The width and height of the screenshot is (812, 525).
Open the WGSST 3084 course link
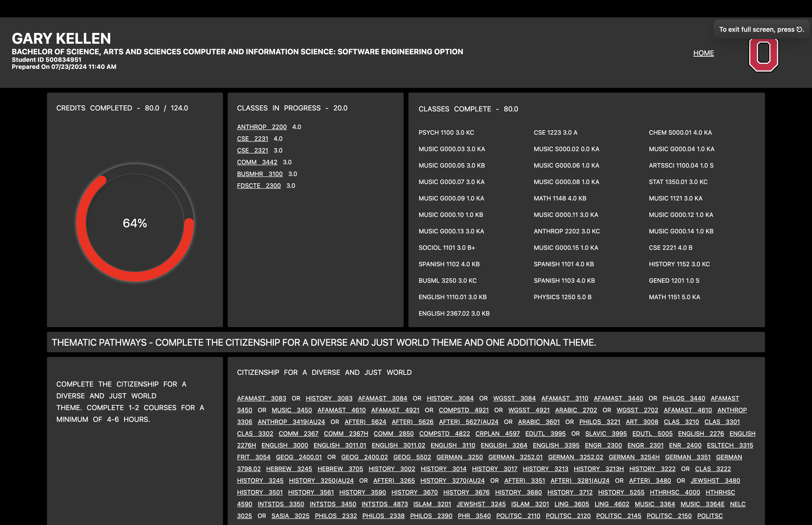tap(514, 398)
